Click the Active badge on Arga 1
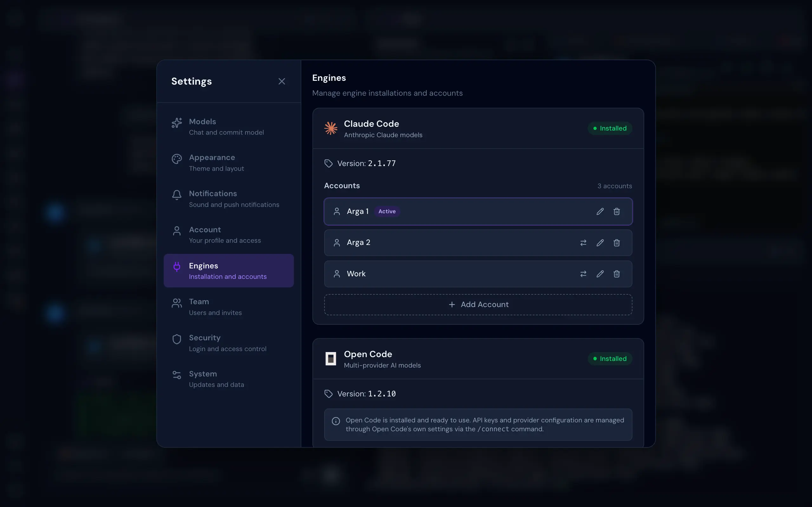 tap(387, 211)
